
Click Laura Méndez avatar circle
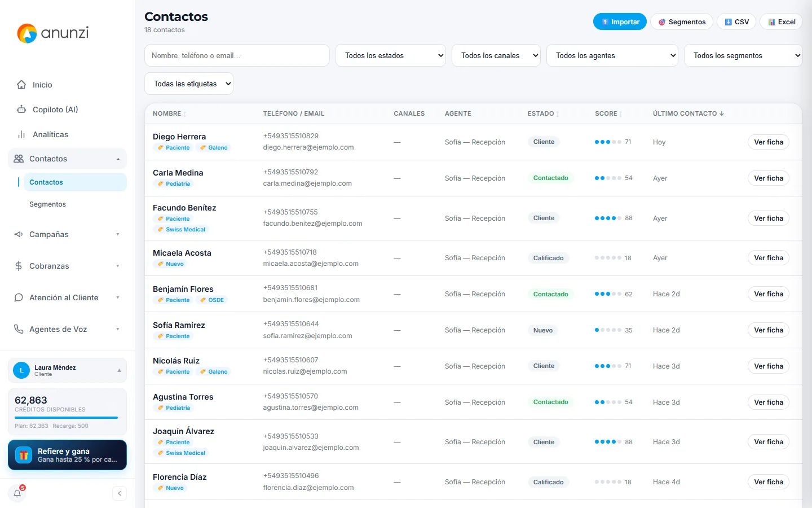pos(21,370)
